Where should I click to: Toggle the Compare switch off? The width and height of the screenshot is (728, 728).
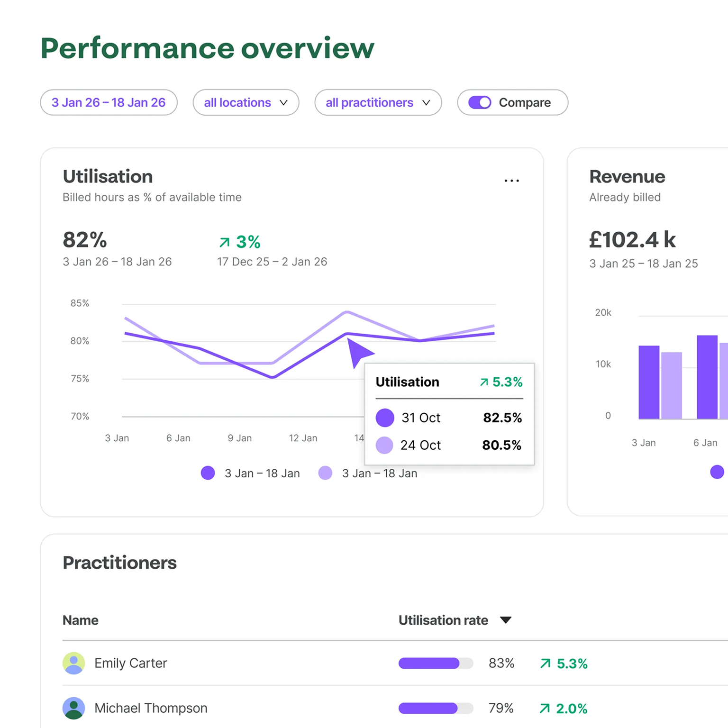pyautogui.click(x=480, y=102)
